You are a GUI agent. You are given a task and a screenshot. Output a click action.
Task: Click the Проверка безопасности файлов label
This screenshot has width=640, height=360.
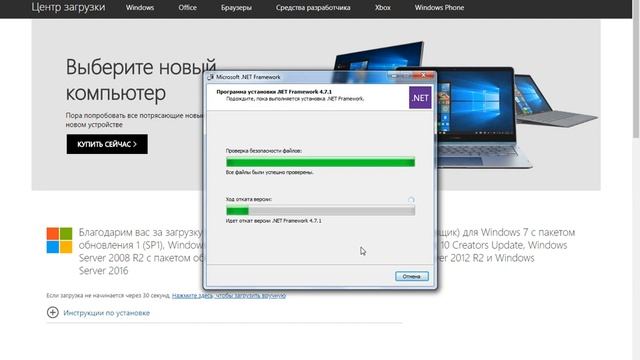click(264, 151)
